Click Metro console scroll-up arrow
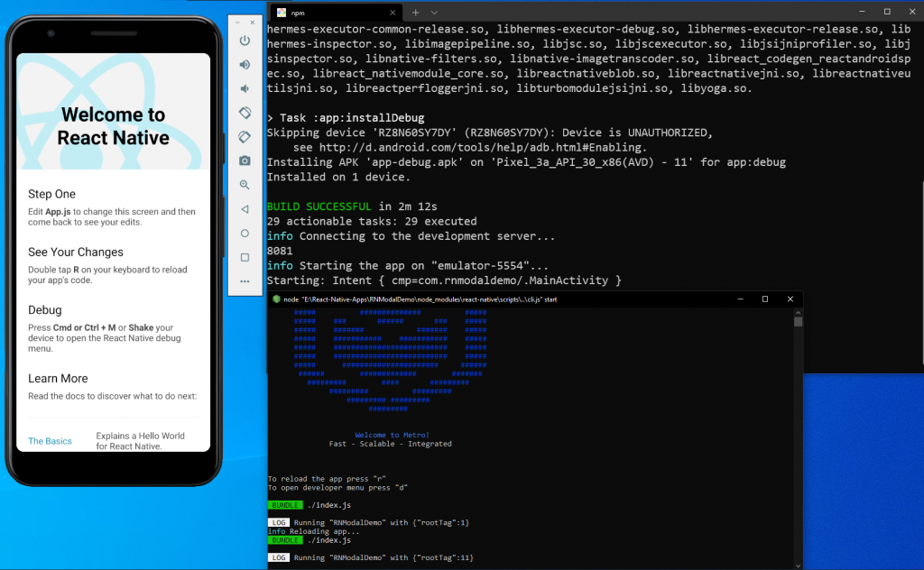Screen dimensions: 924x570 [x=798, y=312]
